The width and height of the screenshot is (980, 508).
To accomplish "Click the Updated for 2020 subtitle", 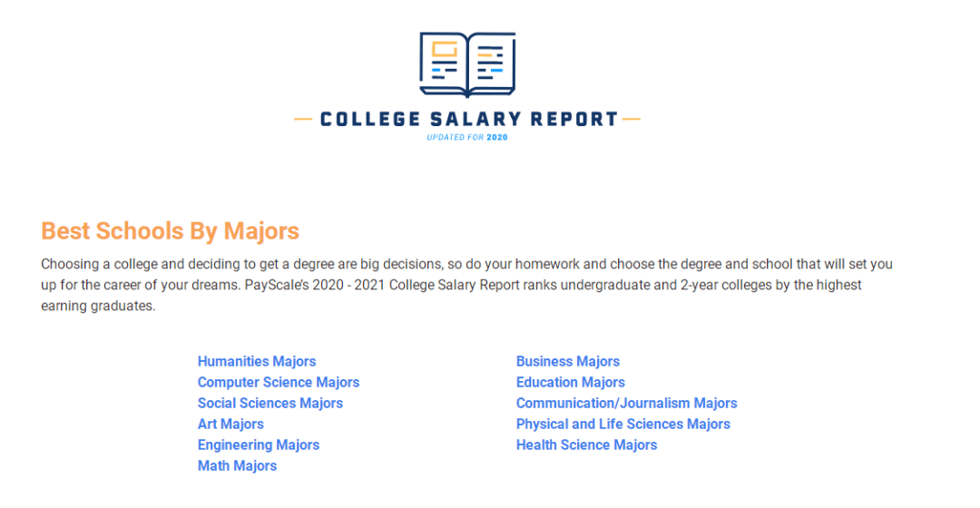I will coord(467,138).
